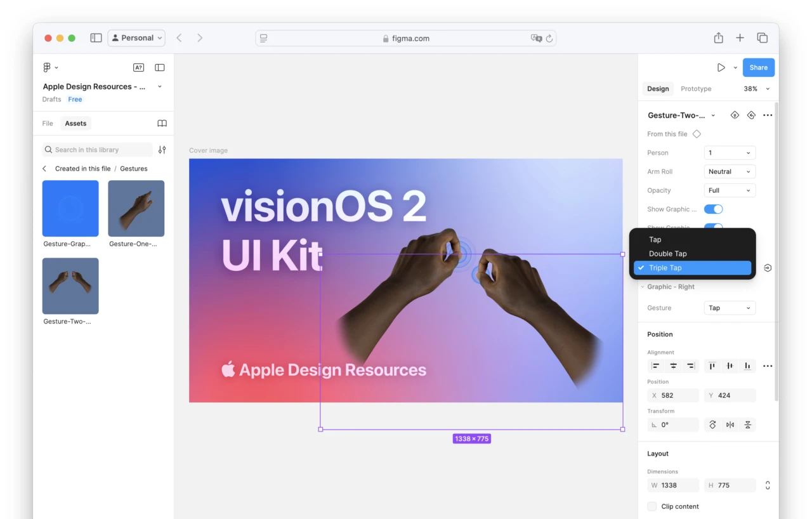Viewport: 812px width, 519px height.
Task: Go back with the arrow before Created in this file
Action: click(44, 169)
